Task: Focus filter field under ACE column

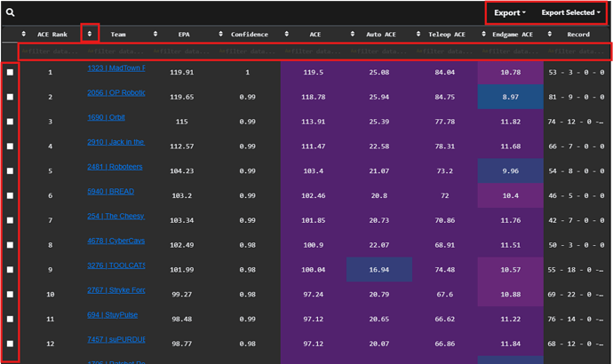Action: (x=313, y=51)
